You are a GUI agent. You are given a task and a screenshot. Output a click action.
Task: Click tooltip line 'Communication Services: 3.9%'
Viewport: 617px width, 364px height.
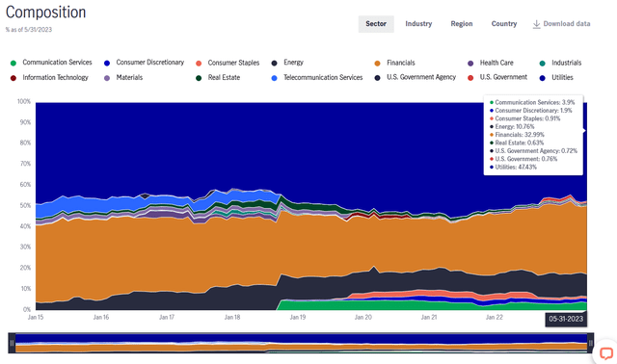(x=532, y=102)
